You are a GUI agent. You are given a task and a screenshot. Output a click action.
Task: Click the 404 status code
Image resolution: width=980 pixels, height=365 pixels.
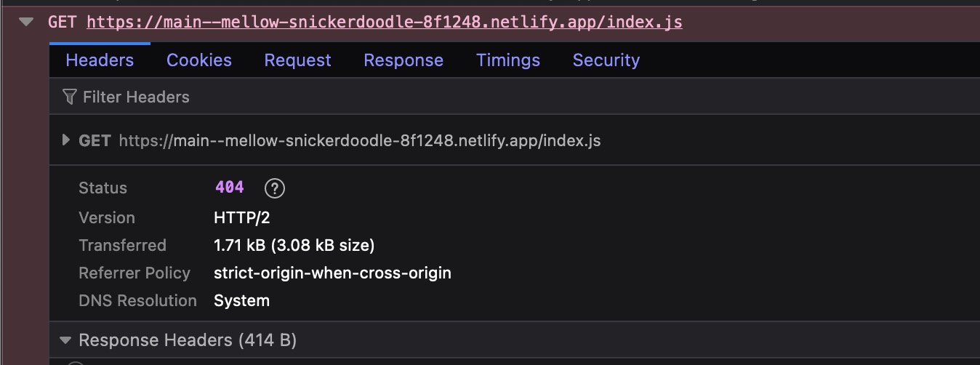(230, 188)
